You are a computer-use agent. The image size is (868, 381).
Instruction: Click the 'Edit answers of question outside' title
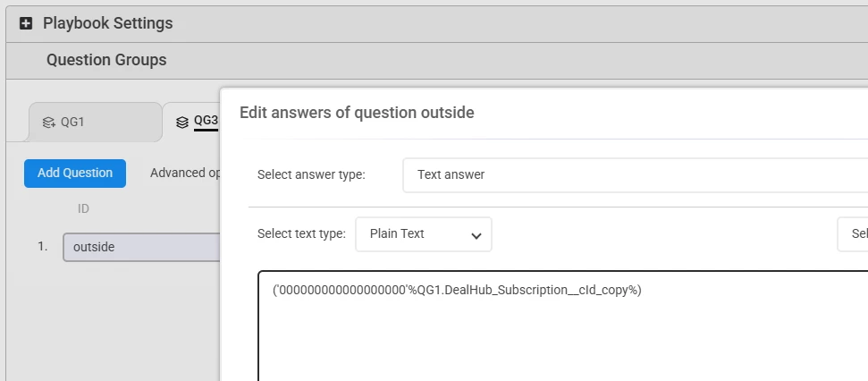pos(357,113)
